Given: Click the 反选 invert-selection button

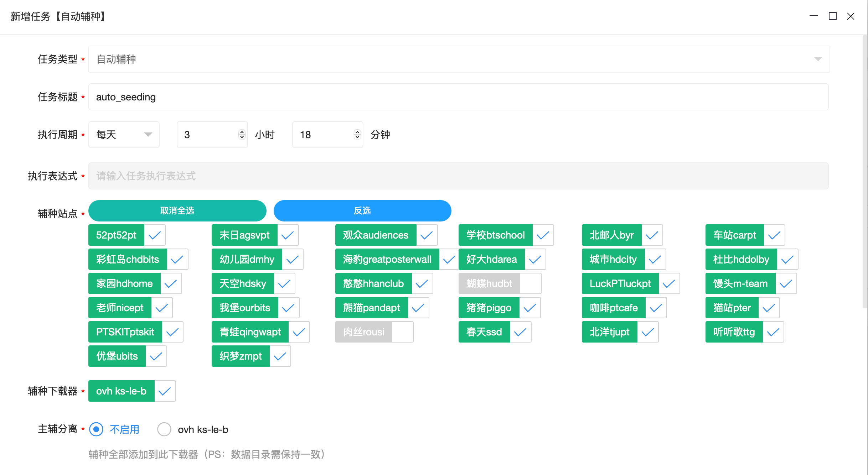Looking at the screenshot, I should pyautogui.click(x=362, y=210).
